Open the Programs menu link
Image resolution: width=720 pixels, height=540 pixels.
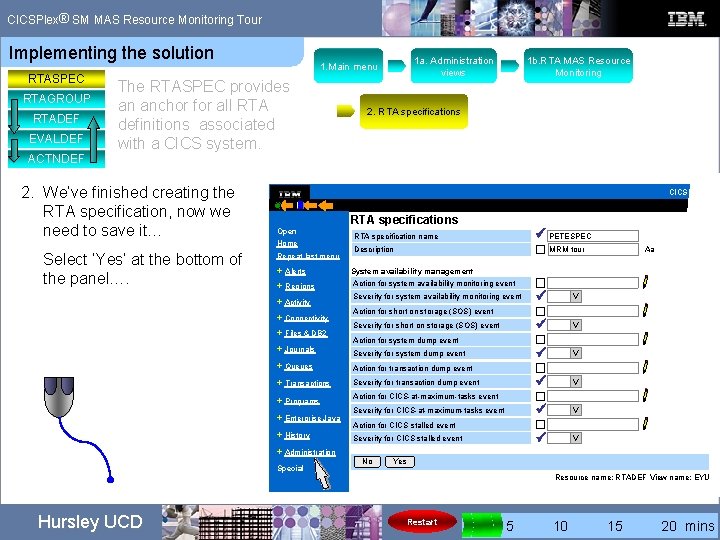(x=302, y=401)
